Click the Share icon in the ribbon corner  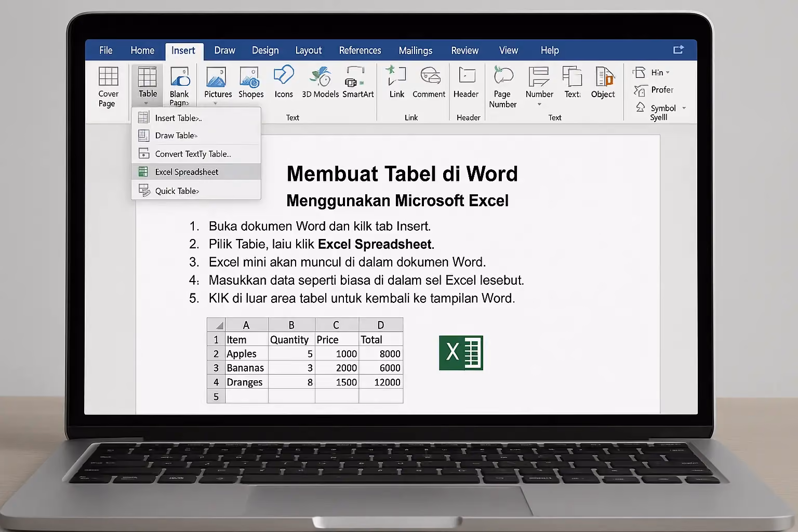tap(679, 50)
